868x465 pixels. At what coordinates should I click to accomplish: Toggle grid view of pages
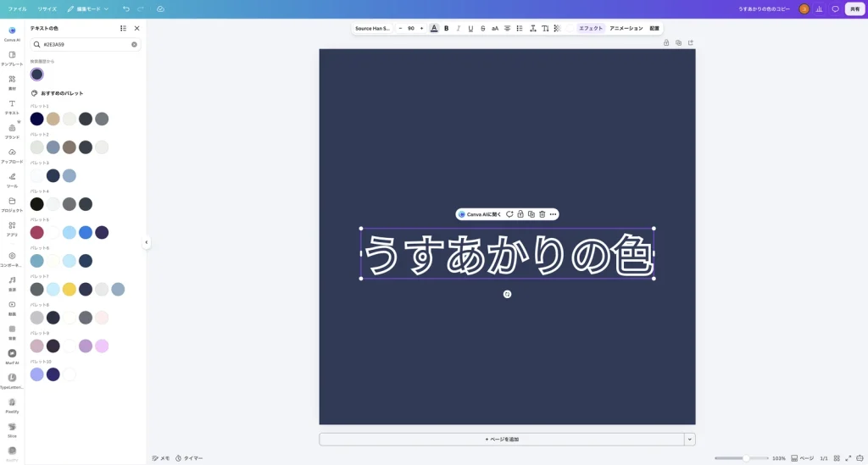pos(837,458)
